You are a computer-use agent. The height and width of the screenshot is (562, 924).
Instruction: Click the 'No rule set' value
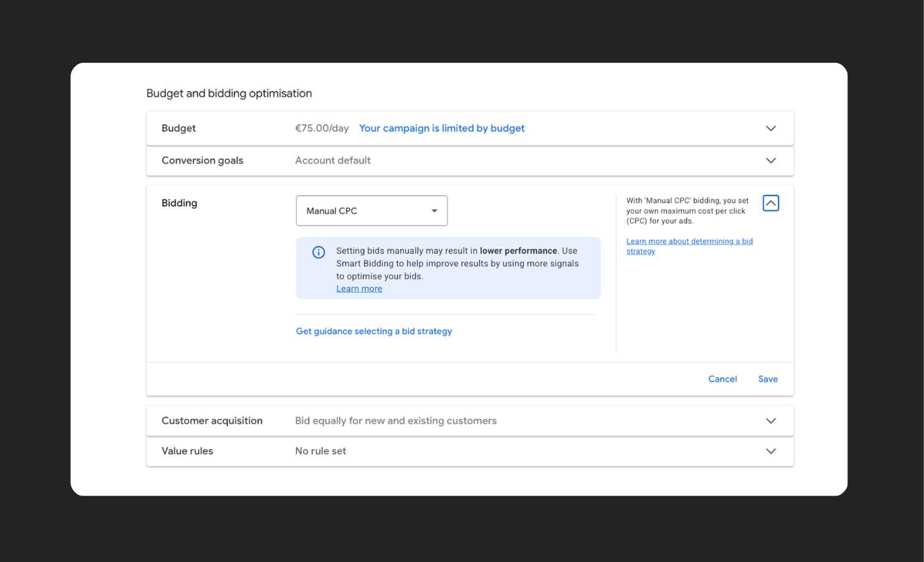tap(320, 451)
